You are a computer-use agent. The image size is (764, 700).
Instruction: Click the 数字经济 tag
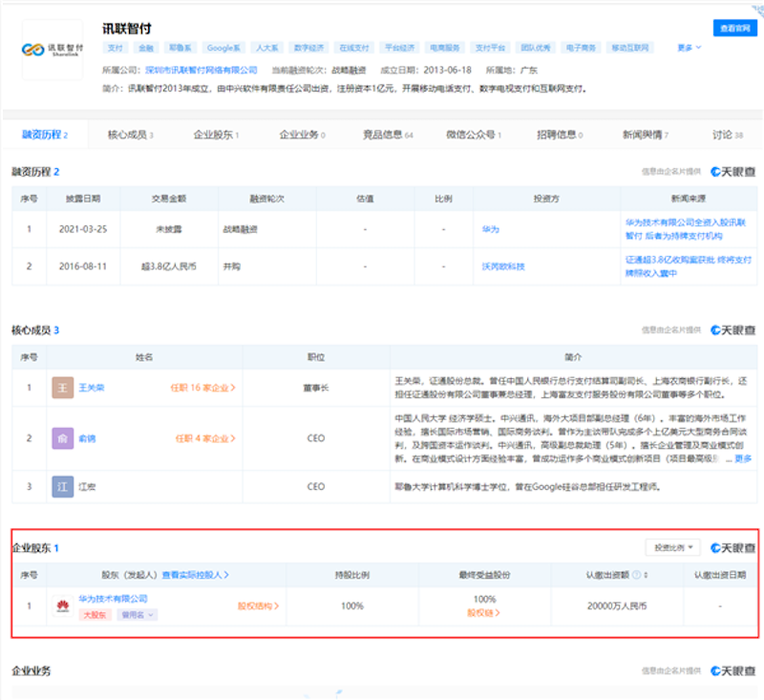coord(308,48)
